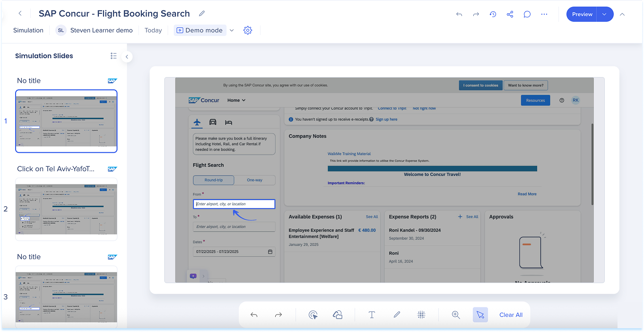Click the edit title pencil icon
The width and height of the screenshot is (644, 332).
(x=202, y=14)
